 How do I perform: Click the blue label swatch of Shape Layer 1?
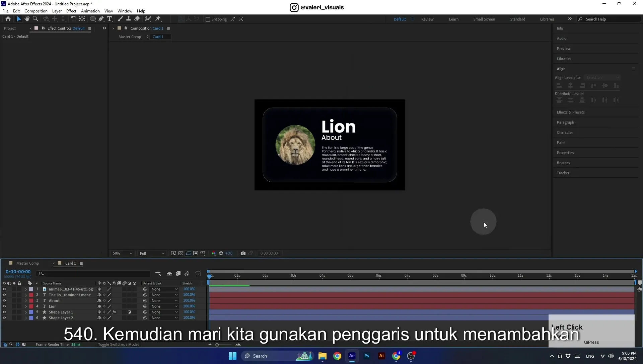31,312
